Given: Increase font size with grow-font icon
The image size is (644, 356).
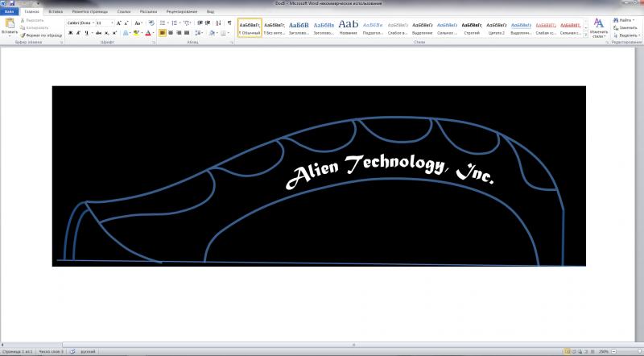Looking at the screenshot, I should coord(118,23).
